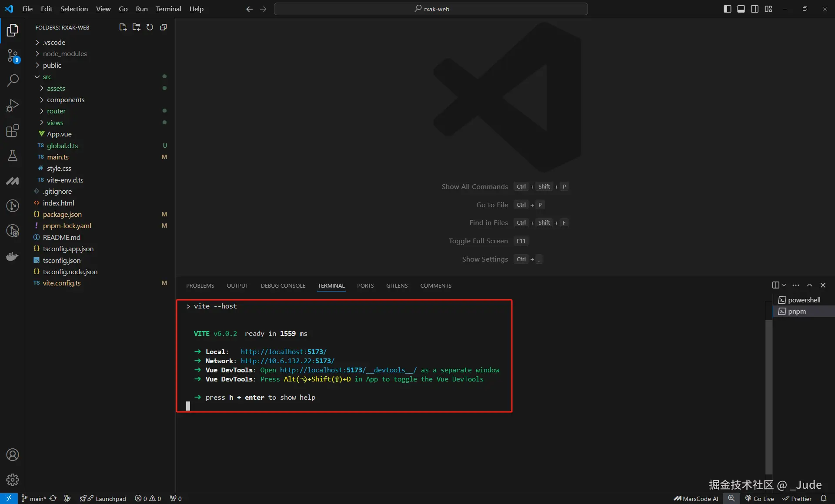The image size is (835, 504).
Task: Toggle the primary side bar layout button
Action: click(727, 9)
